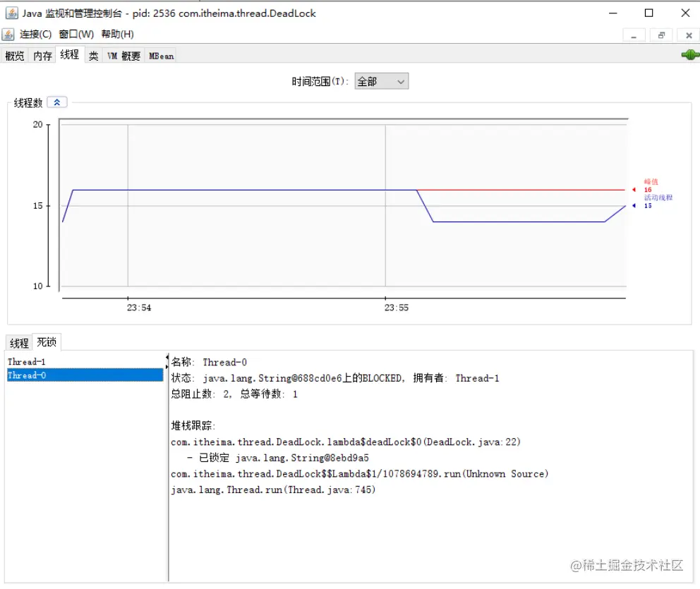This screenshot has height=589, width=700.
Task: Switch to the 类 tab
Action: (93, 56)
